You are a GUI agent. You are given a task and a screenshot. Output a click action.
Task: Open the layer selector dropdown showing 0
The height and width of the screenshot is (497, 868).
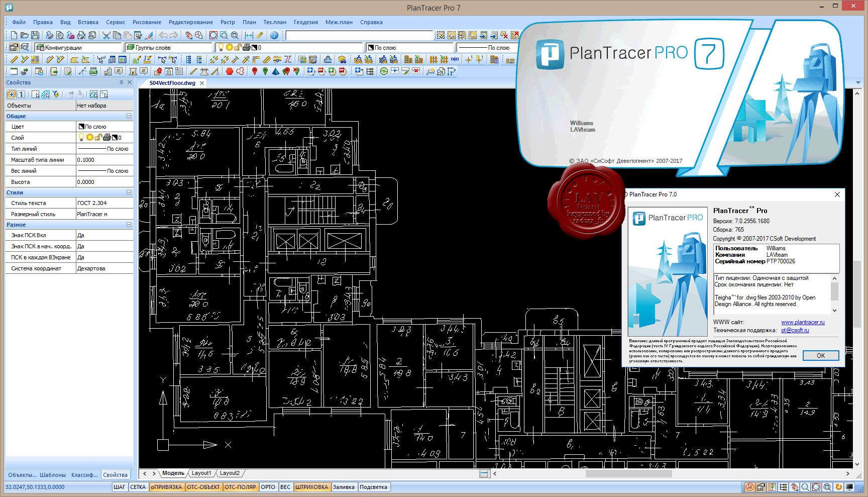289,48
